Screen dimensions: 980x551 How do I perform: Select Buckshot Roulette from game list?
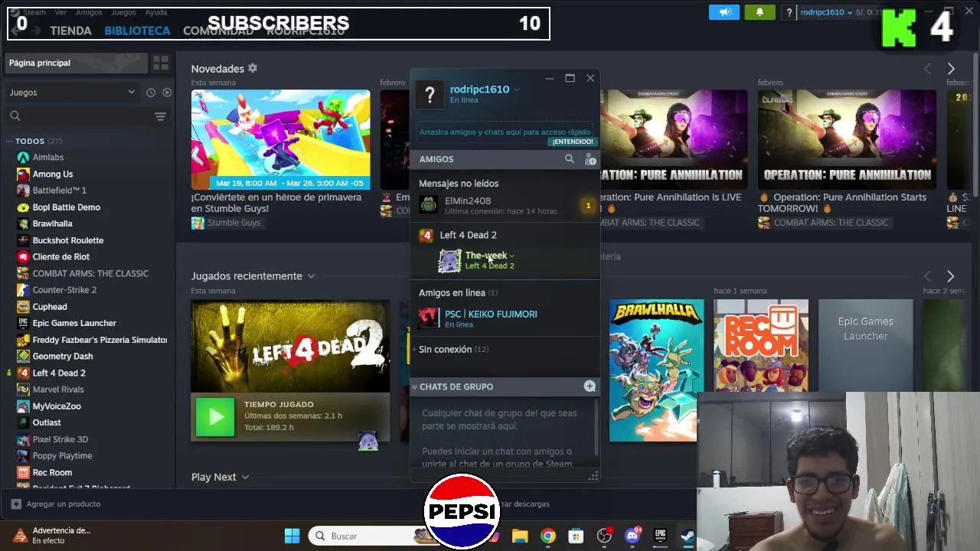point(67,240)
